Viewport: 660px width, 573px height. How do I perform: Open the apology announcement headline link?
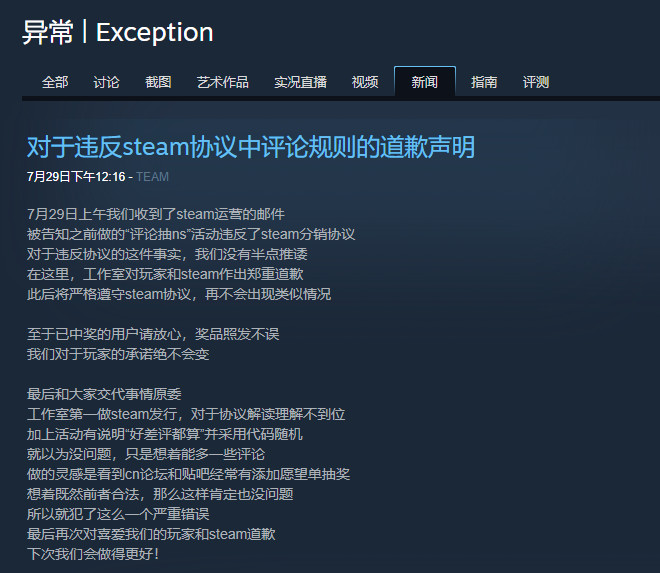tap(251, 147)
